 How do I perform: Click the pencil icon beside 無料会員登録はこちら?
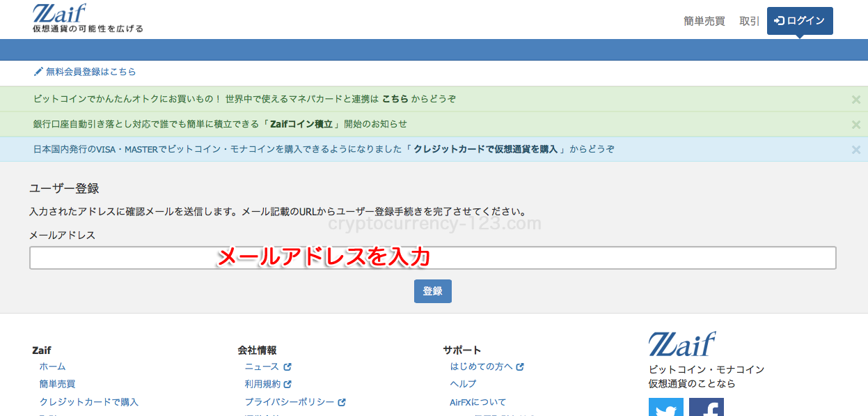pyautogui.click(x=38, y=72)
